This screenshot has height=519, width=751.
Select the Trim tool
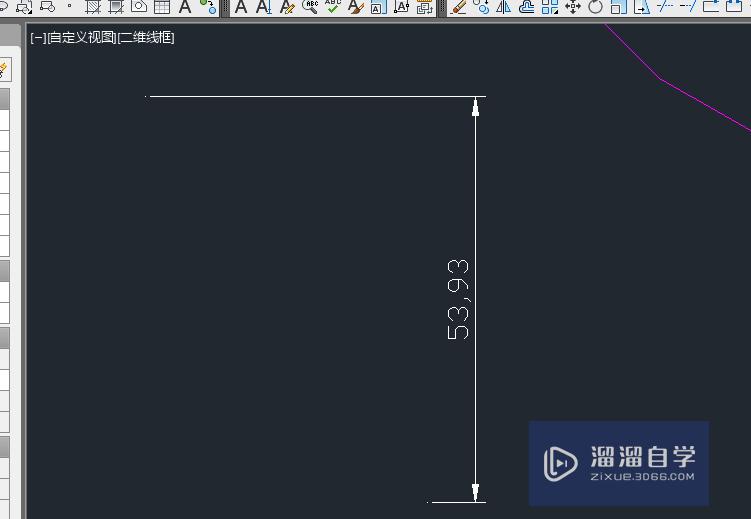665,6
